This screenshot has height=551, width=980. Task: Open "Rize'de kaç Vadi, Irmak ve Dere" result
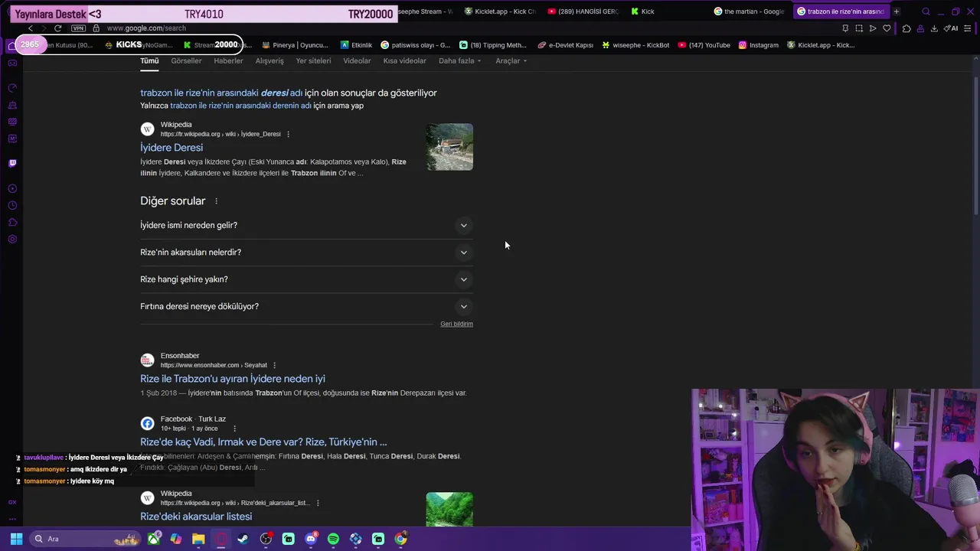click(263, 442)
